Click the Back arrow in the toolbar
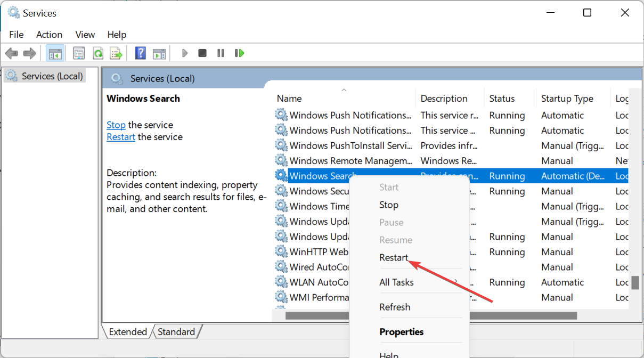Viewport: 644px width, 358px height. pos(11,53)
